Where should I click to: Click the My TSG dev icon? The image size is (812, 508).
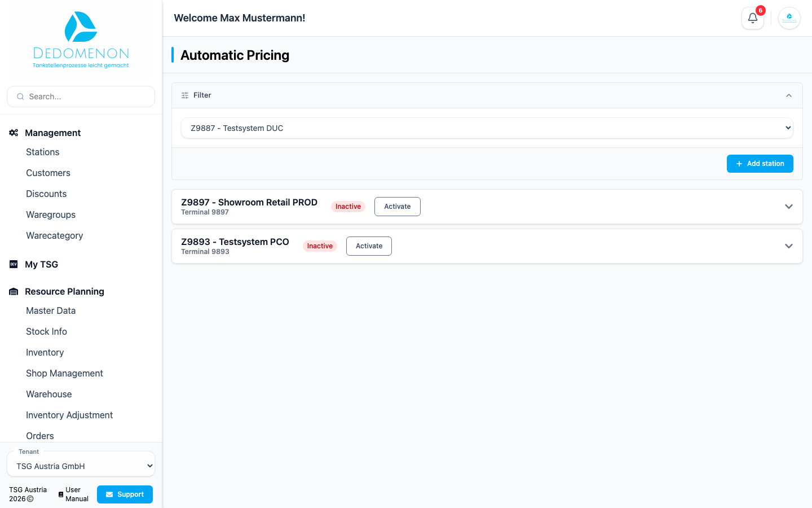tap(14, 264)
